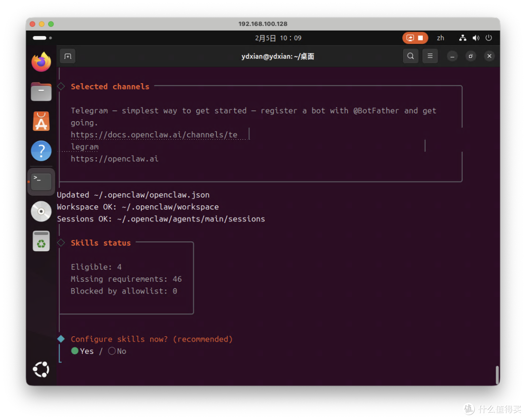
Task: Open the network status icon
Action: tap(463, 38)
